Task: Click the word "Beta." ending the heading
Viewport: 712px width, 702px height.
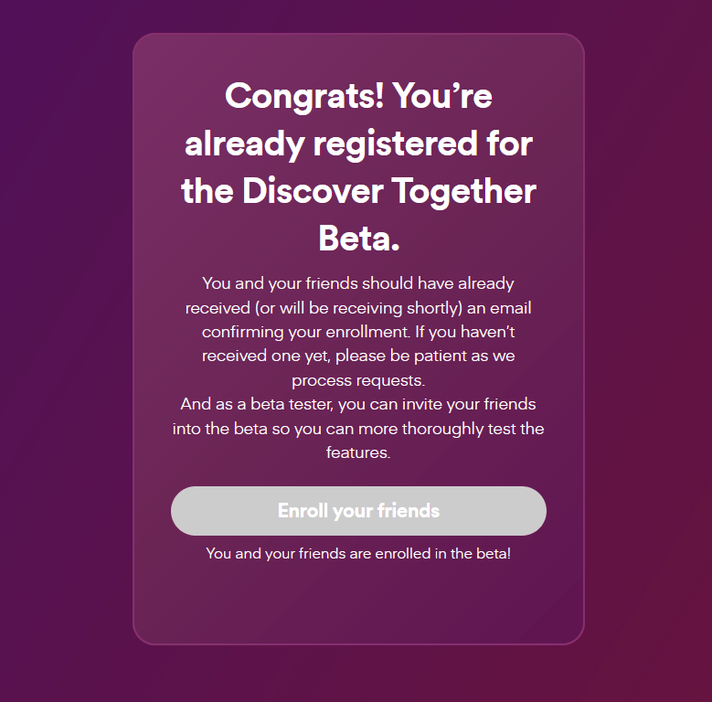Action: pos(358,238)
